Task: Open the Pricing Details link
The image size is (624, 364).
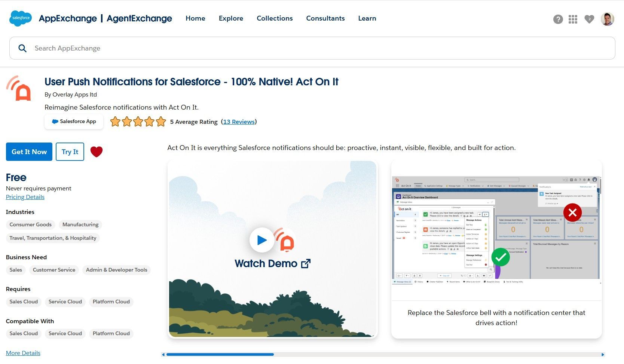Action: click(25, 197)
